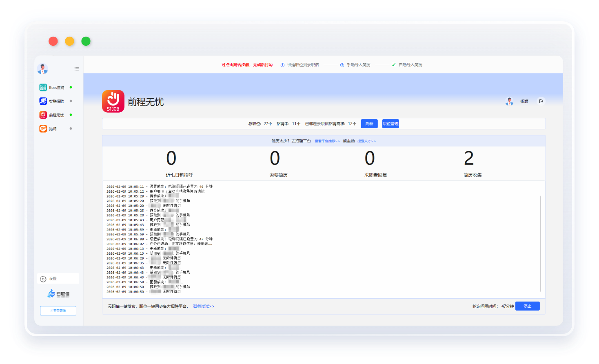The width and height of the screenshot is (599, 364).
Task: Stop polling with the 停止 button
Action: [527, 306]
